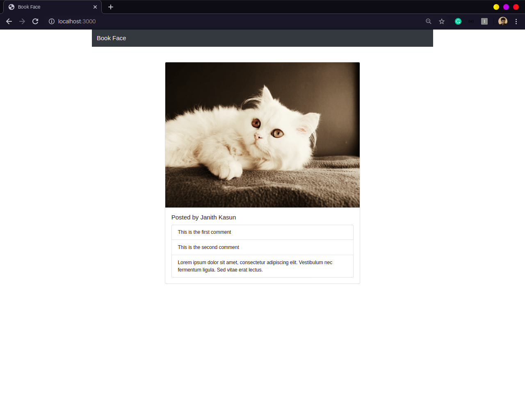The image size is (525, 420).
Task: Click 'Posted by Janith Kasun' text
Action: [203, 217]
